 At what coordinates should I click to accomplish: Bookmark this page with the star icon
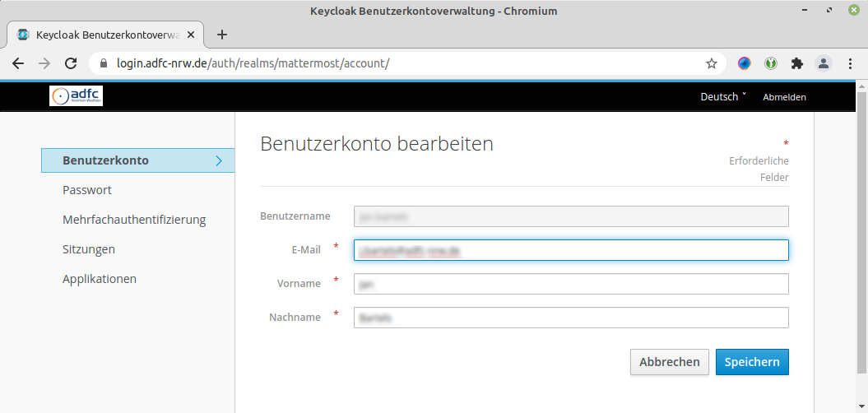point(712,63)
